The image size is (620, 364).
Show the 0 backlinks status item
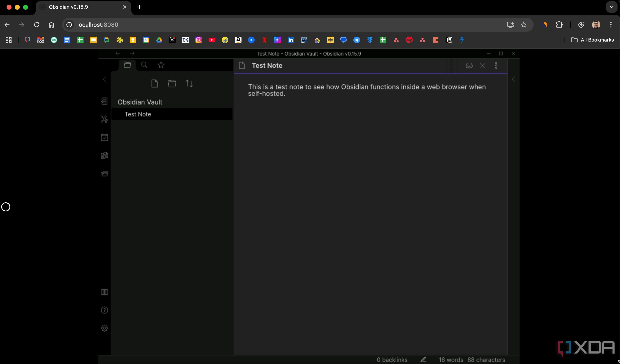coord(392,359)
